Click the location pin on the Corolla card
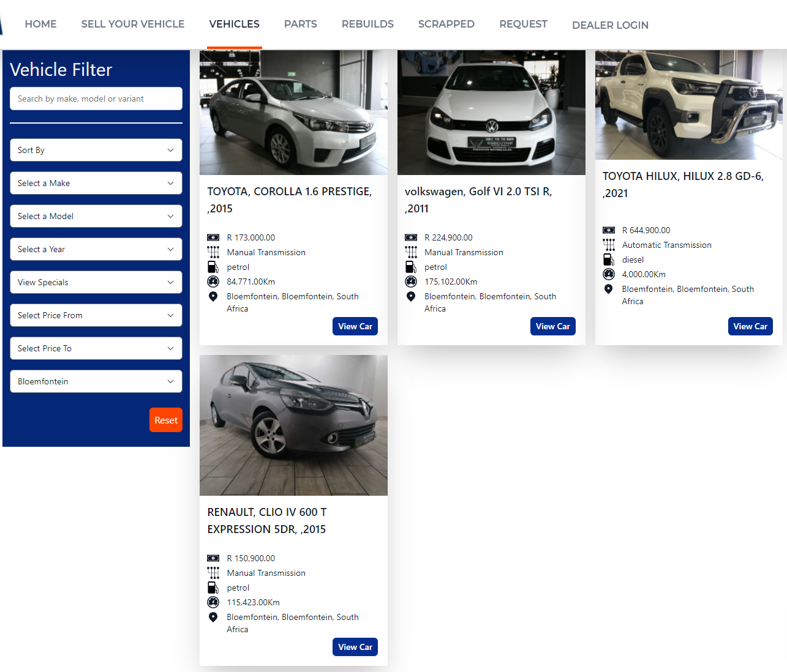 [x=213, y=296]
